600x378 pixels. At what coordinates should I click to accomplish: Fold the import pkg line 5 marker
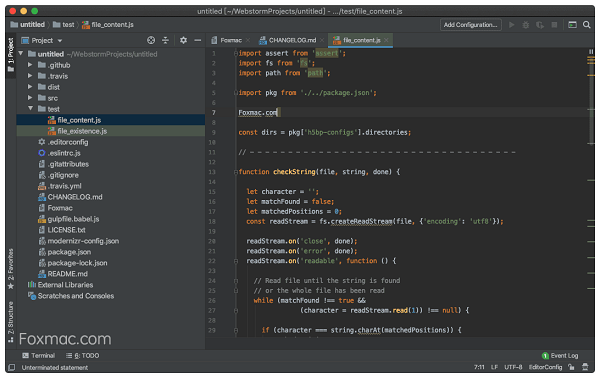[236, 93]
